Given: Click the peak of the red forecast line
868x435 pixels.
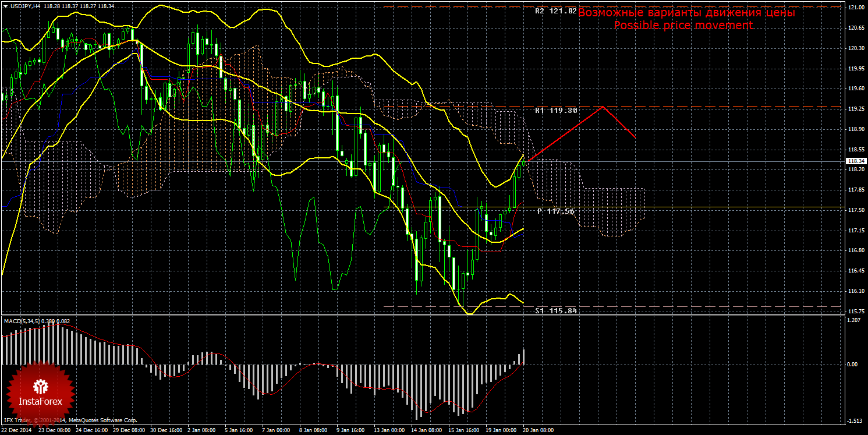Looking at the screenshot, I should point(603,107).
